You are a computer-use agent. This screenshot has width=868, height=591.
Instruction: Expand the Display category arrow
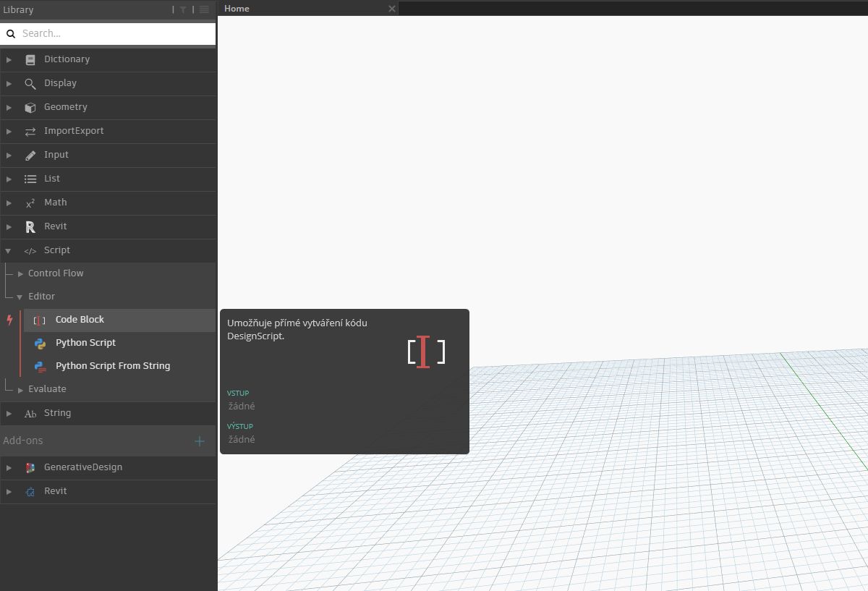(9, 83)
